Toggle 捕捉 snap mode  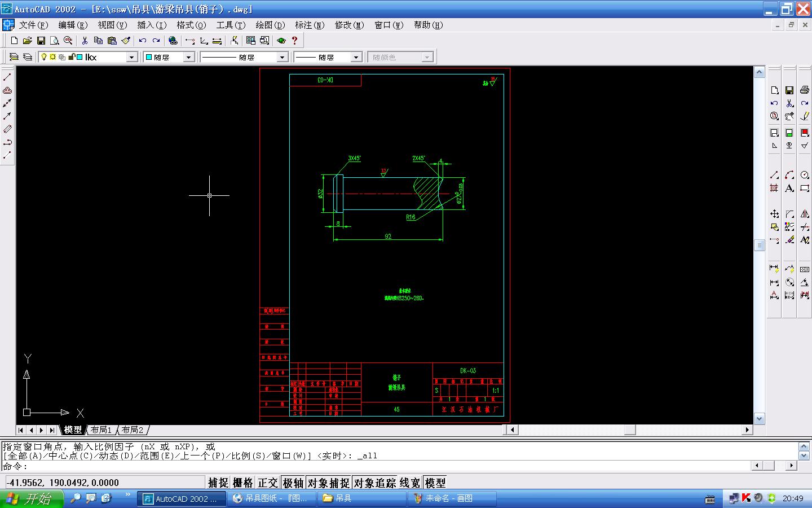(x=218, y=483)
